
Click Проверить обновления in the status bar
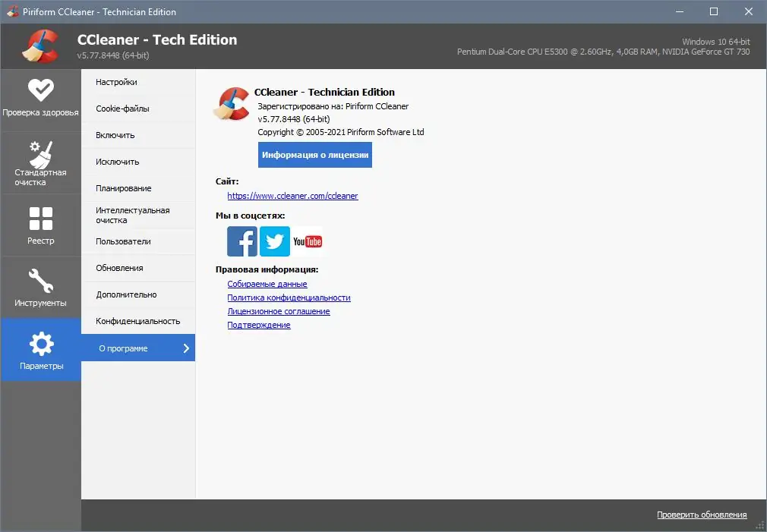coord(702,514)
